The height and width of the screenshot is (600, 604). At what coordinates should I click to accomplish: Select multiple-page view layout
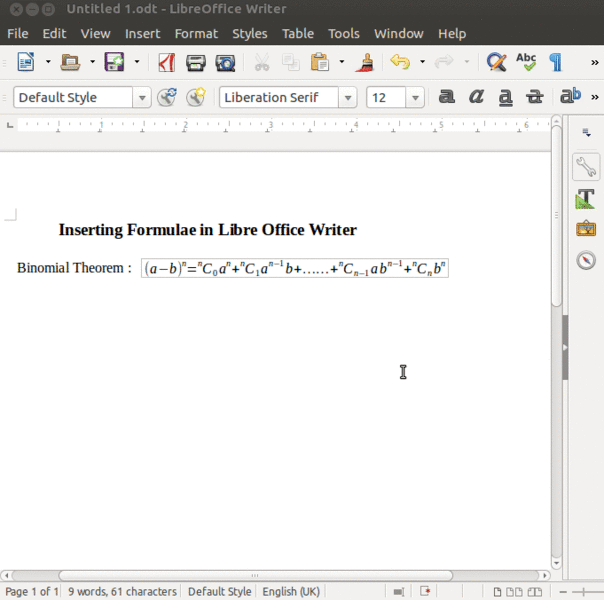click(x=514, y=592)
